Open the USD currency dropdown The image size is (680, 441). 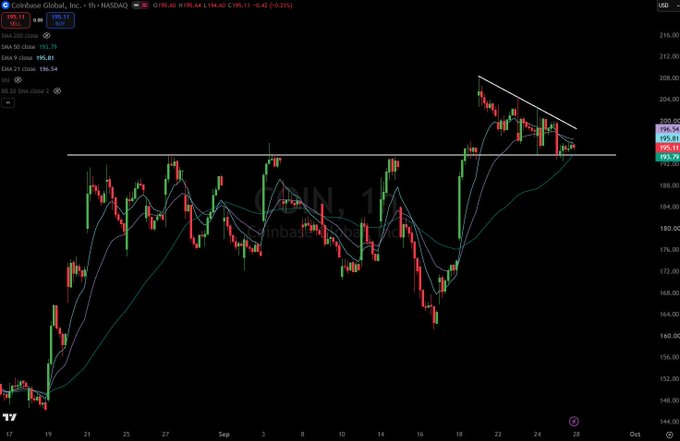668,5
